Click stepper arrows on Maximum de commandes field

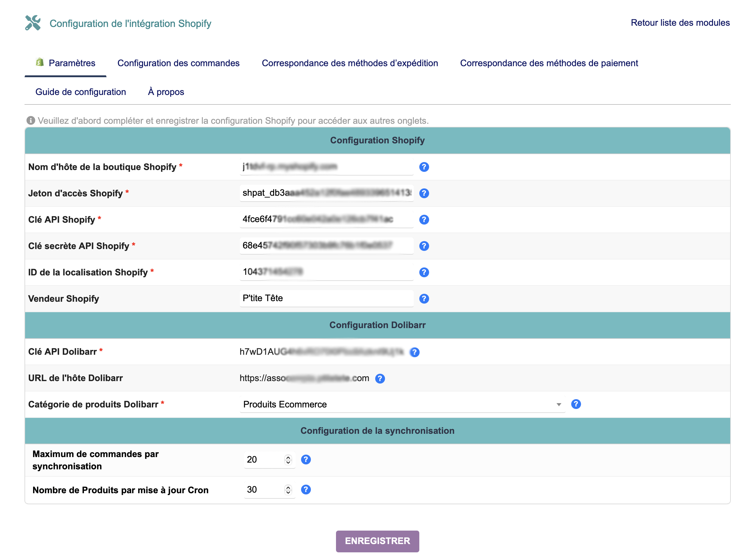pyautogui.click(x=288, y=460)
